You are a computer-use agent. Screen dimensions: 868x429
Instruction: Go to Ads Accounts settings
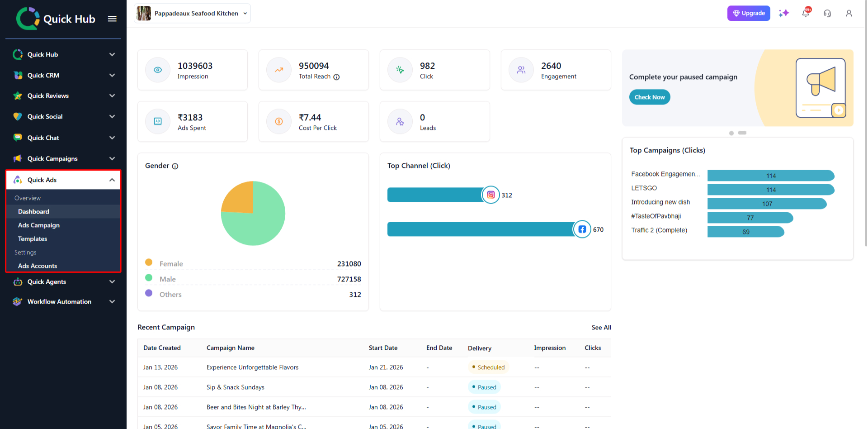click(x=38, y=266)
